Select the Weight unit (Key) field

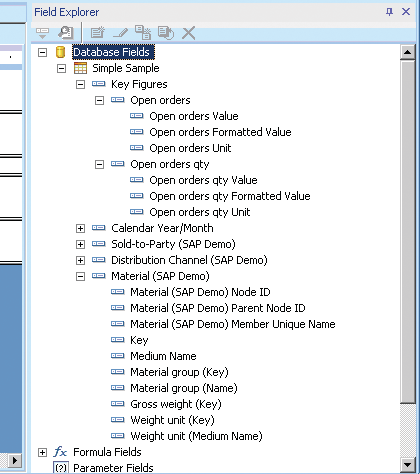click(x=172, y=420)
